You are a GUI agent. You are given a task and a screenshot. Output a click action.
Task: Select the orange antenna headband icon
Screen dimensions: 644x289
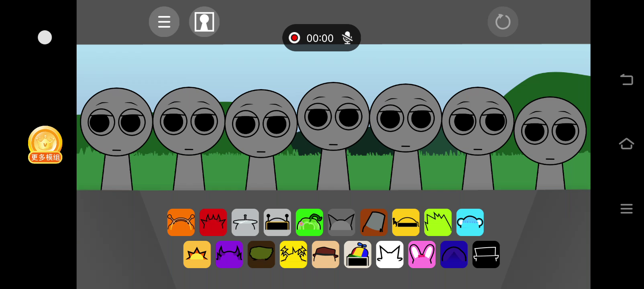click(181, 222)
